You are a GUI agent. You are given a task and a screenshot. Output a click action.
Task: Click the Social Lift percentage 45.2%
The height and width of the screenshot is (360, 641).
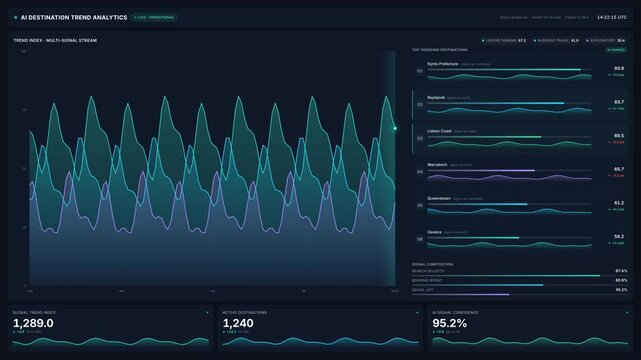click(x=621, y=290)
